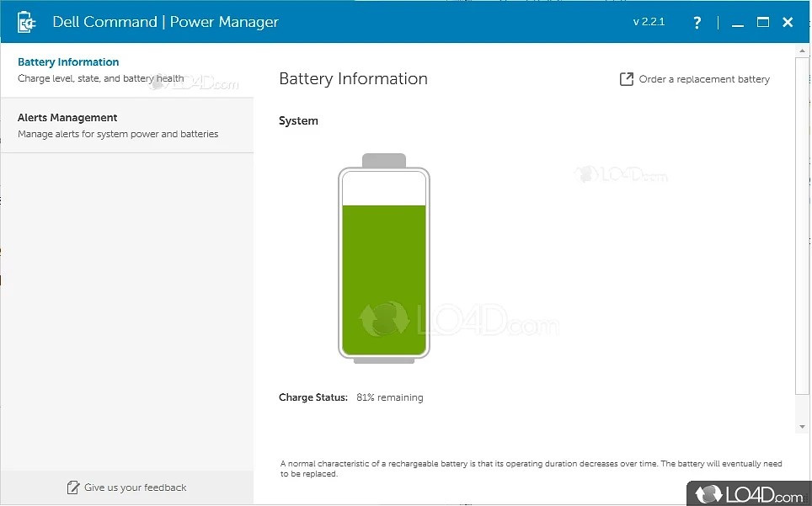Click the battery icon beside Battery Information heading
Viewport: 812px width, 506px height.
pyautogui.click(x=25, y=21)
